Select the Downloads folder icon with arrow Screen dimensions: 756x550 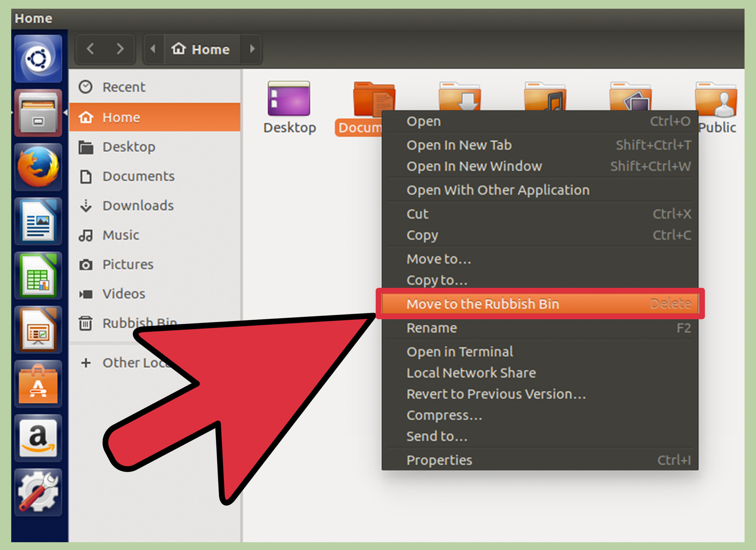click(x=460, y=96)
